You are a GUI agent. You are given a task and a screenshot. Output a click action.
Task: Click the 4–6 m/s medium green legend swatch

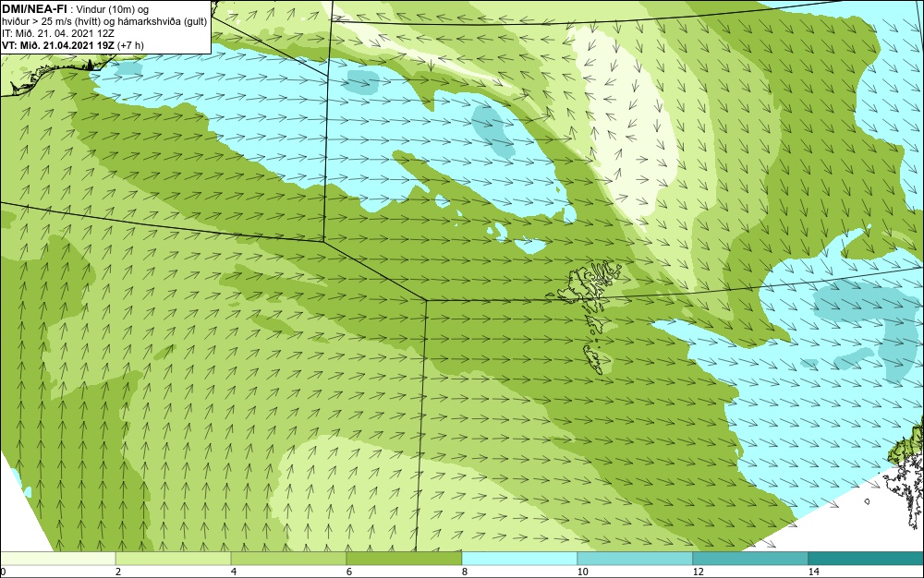(288, 559)
